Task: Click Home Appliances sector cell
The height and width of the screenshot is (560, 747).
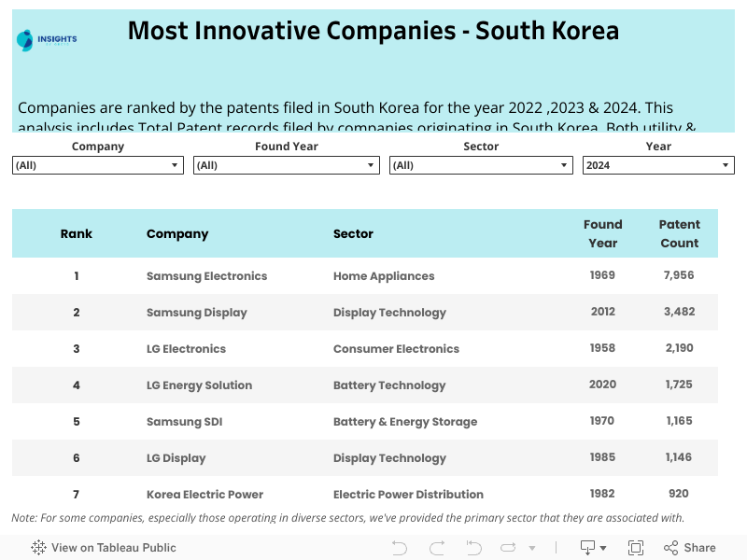Action: (x=384, y=276)
